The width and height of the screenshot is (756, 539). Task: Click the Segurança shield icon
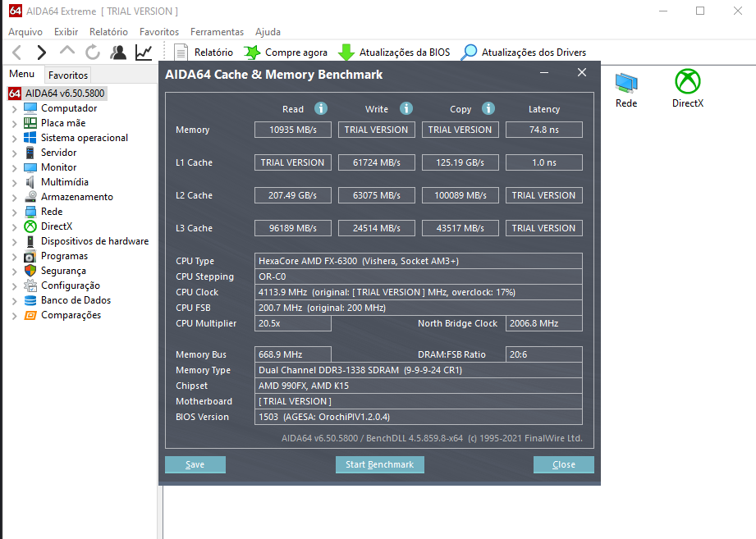[30, 271]
